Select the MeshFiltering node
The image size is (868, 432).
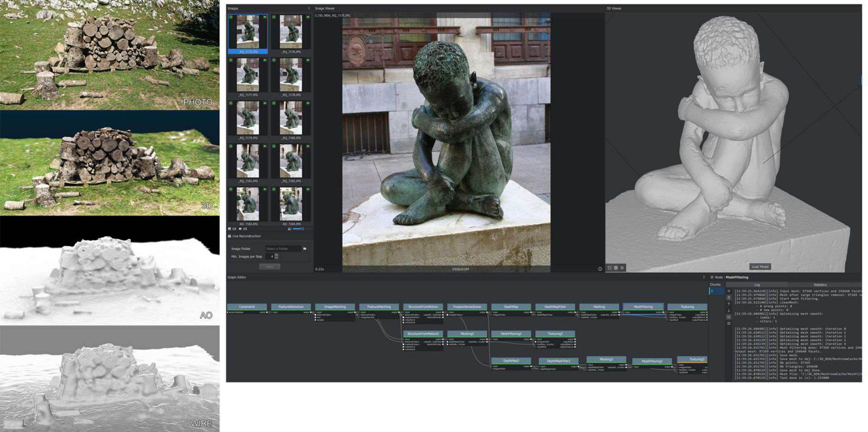click(643, 307)
